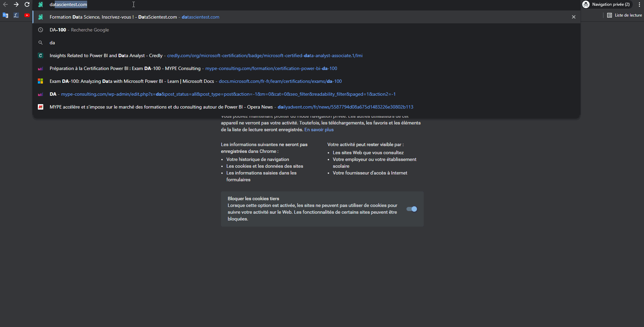Toggle the Bloquer les cookies tiers switch
644x327 pixels.
tap(412, 209)
